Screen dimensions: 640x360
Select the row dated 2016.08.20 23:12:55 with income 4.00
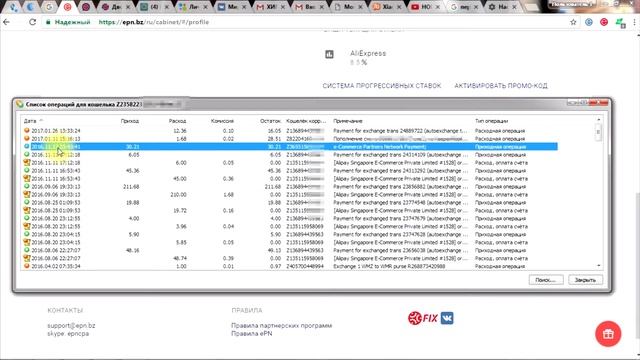290,218
